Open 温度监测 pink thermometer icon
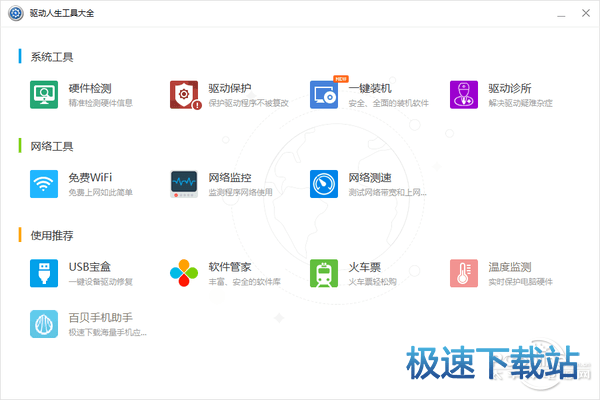 464,273
